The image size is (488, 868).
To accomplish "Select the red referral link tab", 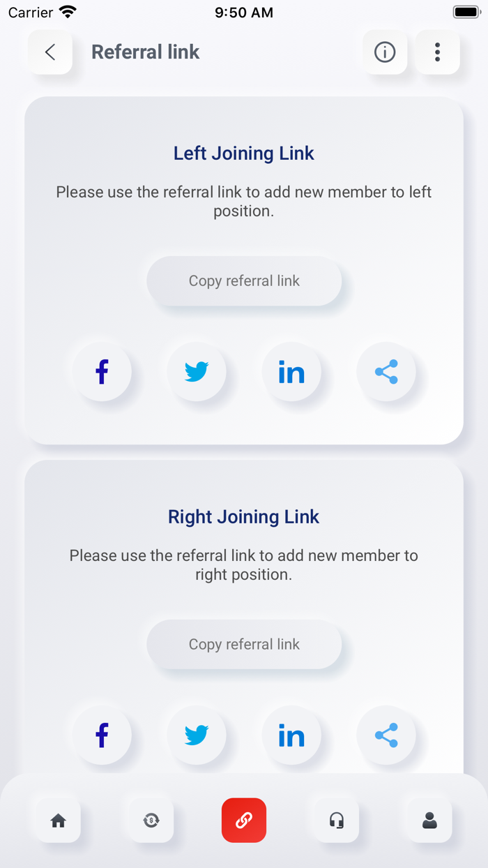I will tap(244, 820).
